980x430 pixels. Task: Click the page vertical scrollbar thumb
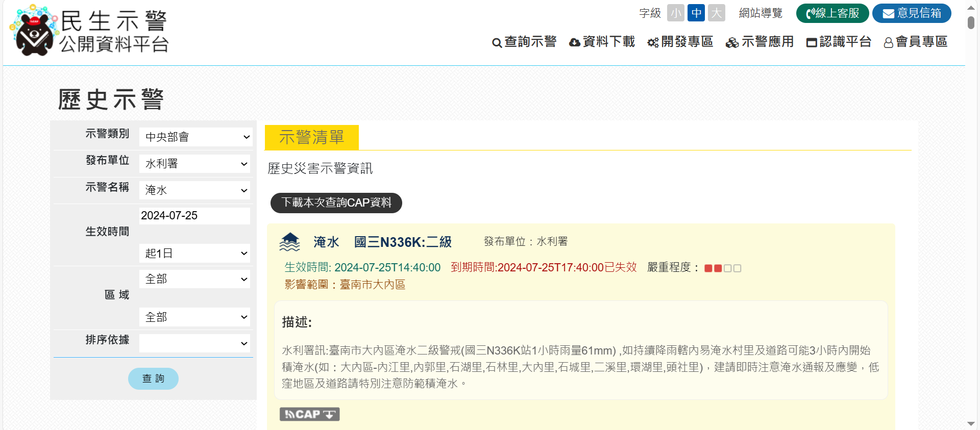(971, 22)
